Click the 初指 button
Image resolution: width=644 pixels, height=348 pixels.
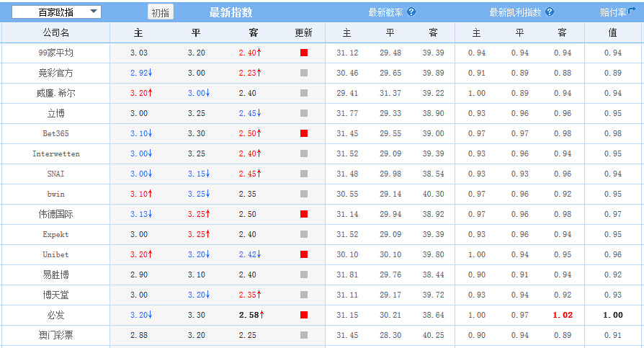(161, 12)
